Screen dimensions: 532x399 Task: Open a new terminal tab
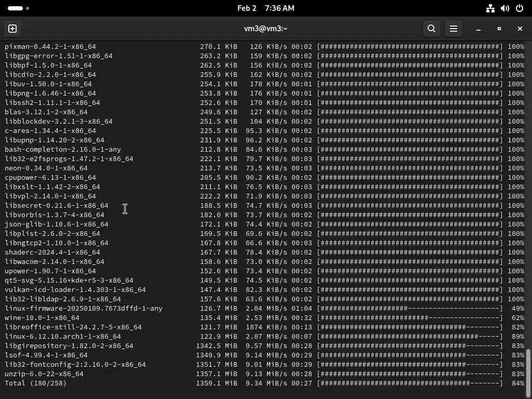pyautogui.click(x=12, y=29)
